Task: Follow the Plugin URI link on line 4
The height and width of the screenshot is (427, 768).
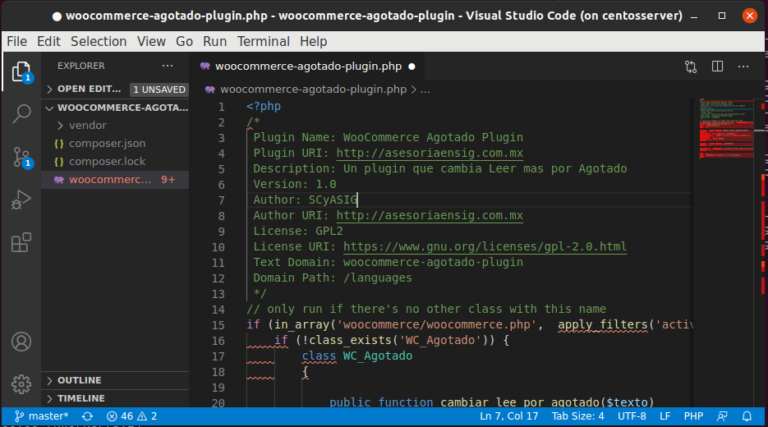Action: 430,153
